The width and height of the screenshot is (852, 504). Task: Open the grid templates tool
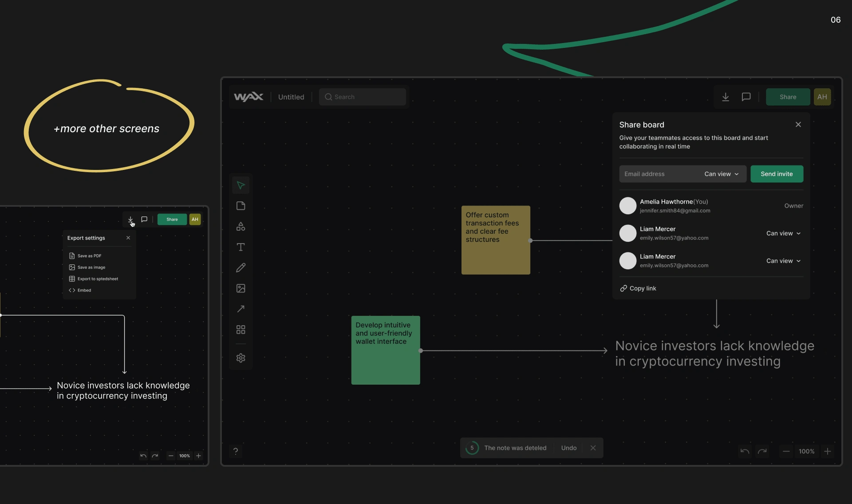[241, 330]
